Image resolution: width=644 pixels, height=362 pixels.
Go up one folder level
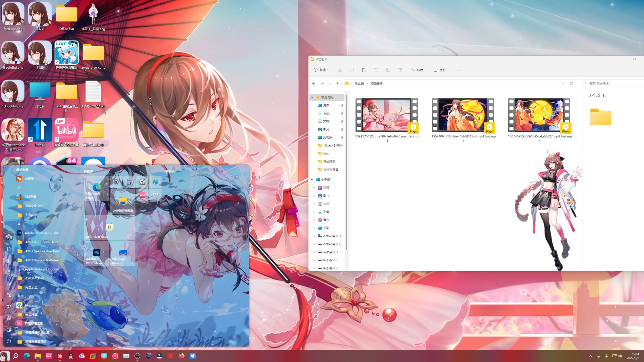(337, 83)
